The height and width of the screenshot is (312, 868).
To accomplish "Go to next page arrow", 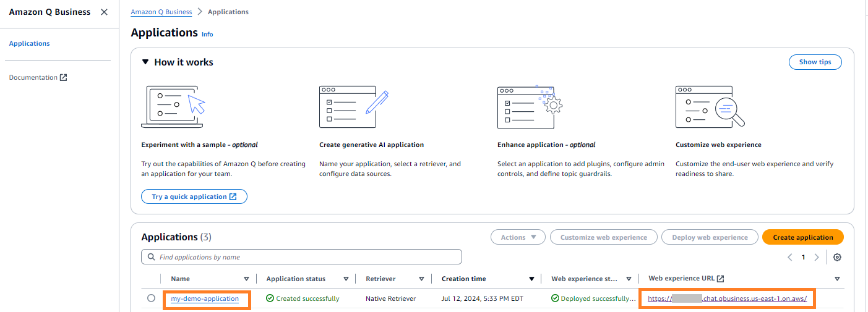I will [817, 257].
